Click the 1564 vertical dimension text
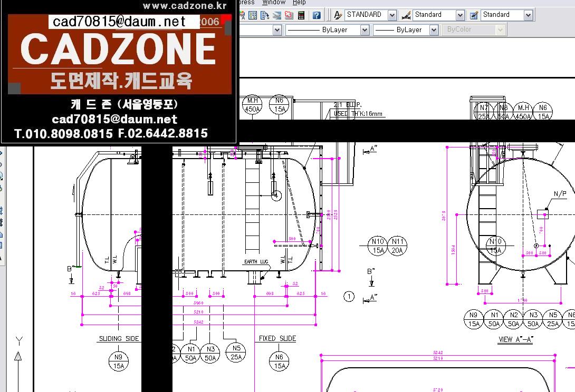 453,250
